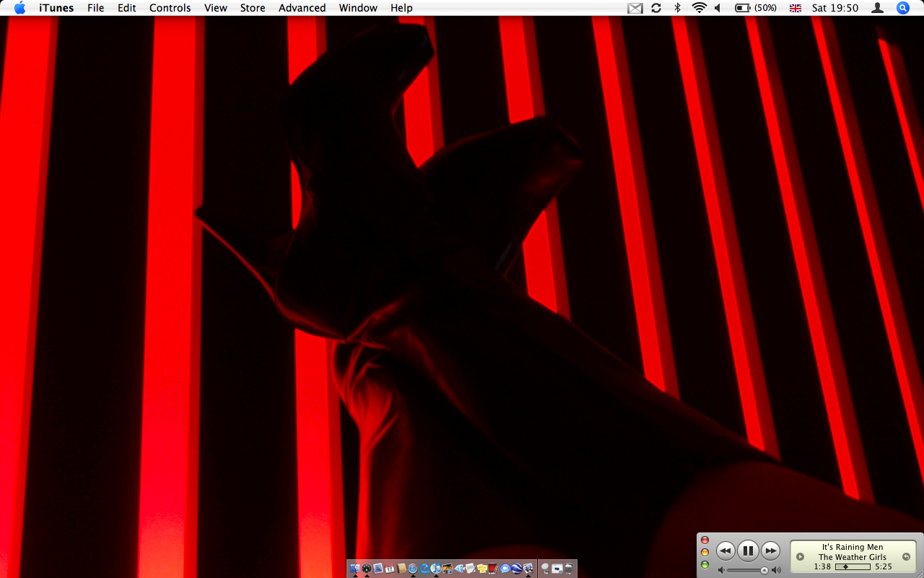Open the Controls menu
Viewport: 924px width, 578px height.
click(170, 8)
